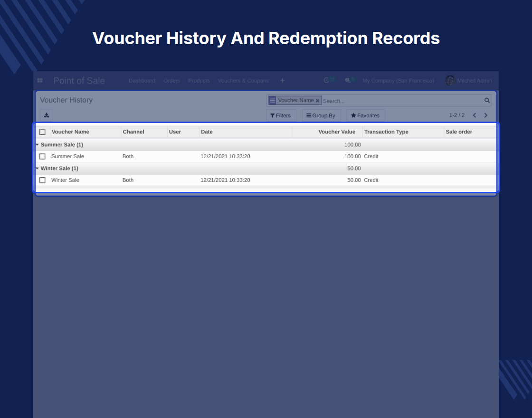This screenshot has width=532, height=418.
Task: Sort by Voucher Name column header
Action: coord(85,132)
